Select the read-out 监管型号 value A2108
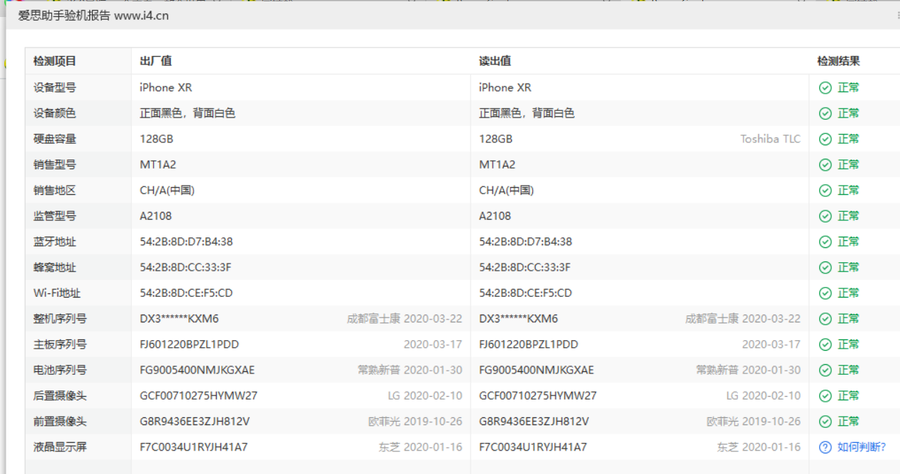The height and width of the screenshot is (474, 900). click(495, 216)
